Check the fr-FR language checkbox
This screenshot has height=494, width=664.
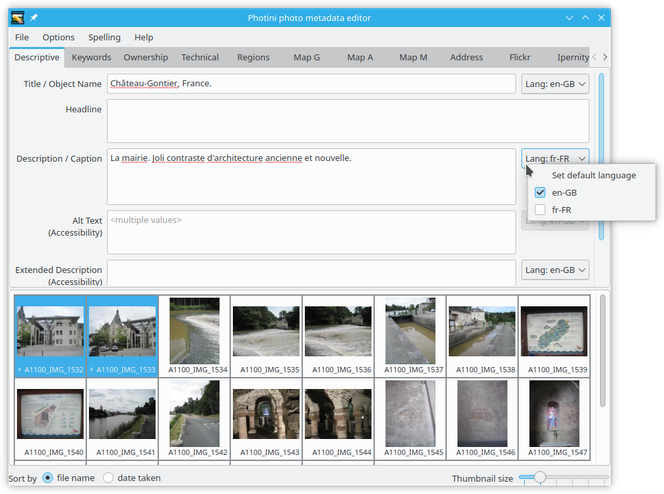tap(540, 210)
